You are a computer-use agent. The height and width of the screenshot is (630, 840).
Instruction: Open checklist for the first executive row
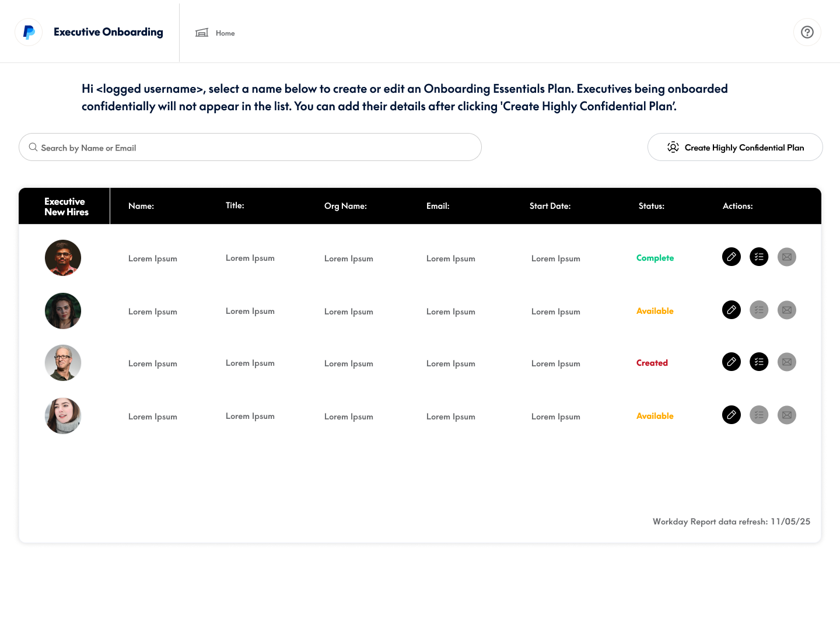(759, 257)
